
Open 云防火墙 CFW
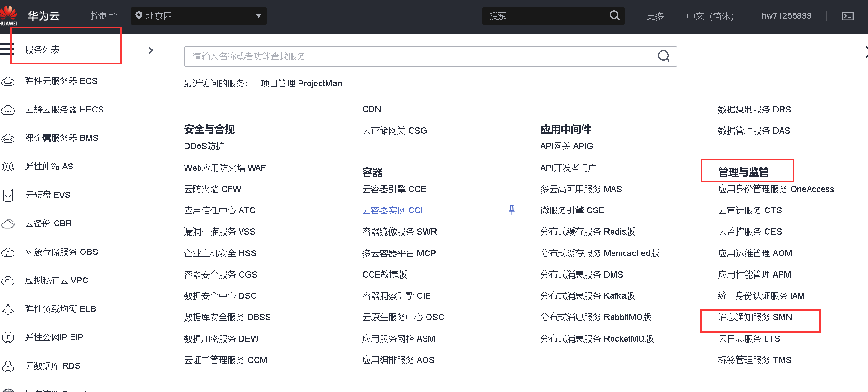click(x=212, y=189)
